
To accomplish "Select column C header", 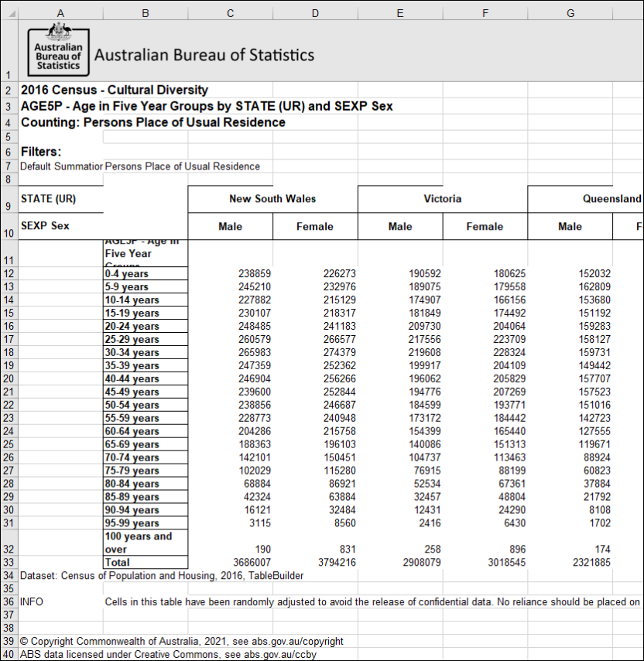I will coord(230,13).
